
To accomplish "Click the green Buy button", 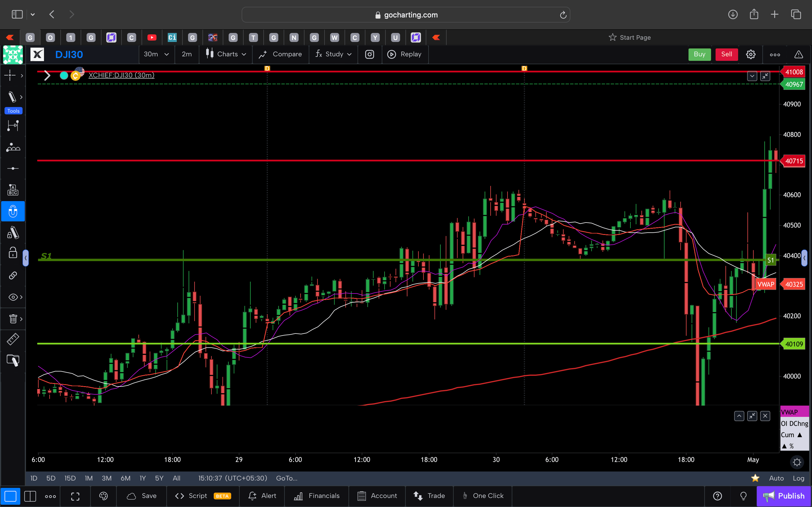I will [699, 54].
